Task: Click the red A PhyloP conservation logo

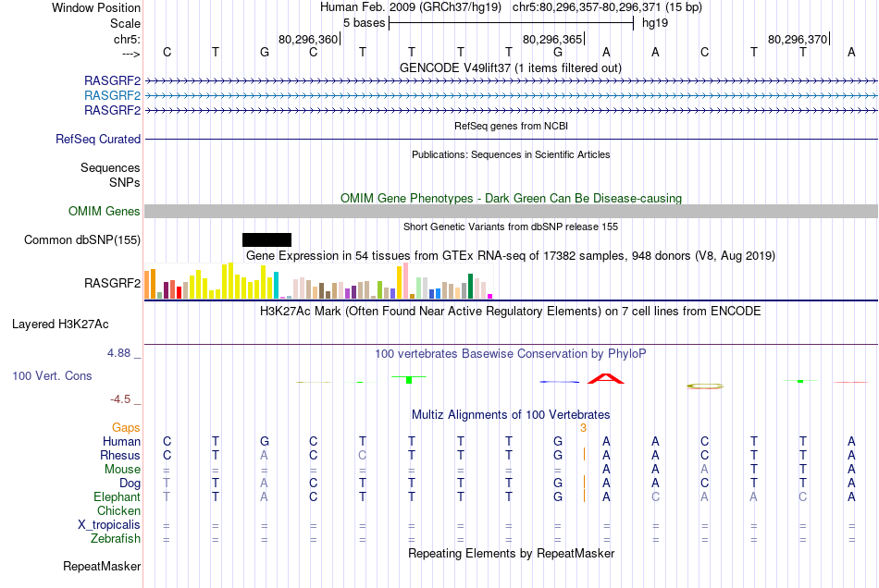Action: [606, 378]
